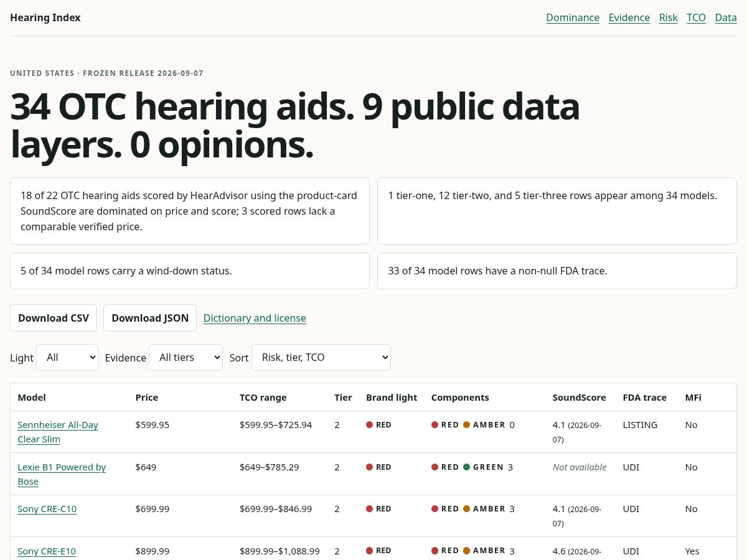
Task: Click the UDI cell in Lexie B1 row
Action: 631,467
